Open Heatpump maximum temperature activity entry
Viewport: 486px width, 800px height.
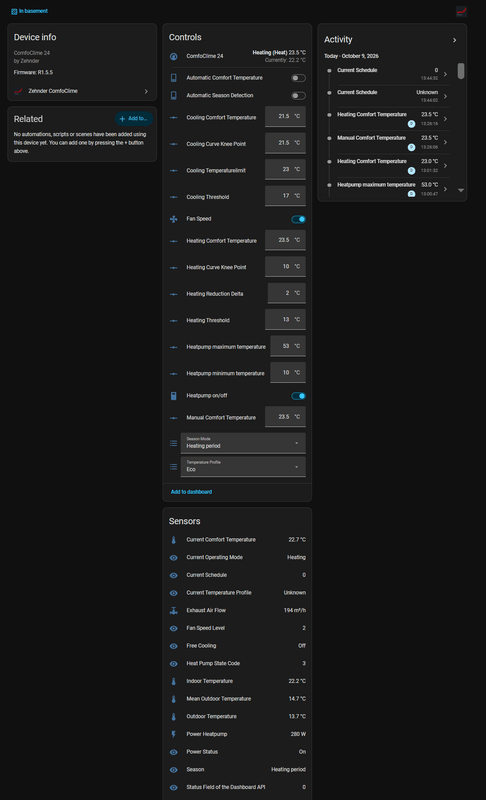[x=389, y=189]
